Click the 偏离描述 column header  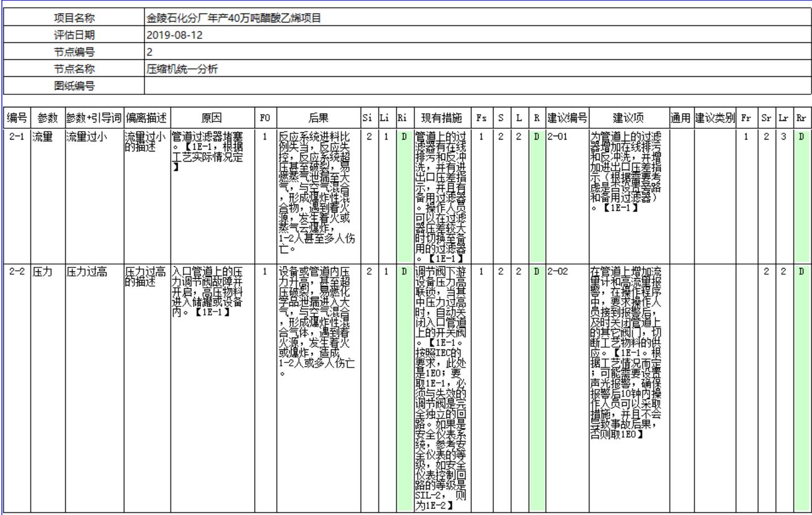pos(147,118)
